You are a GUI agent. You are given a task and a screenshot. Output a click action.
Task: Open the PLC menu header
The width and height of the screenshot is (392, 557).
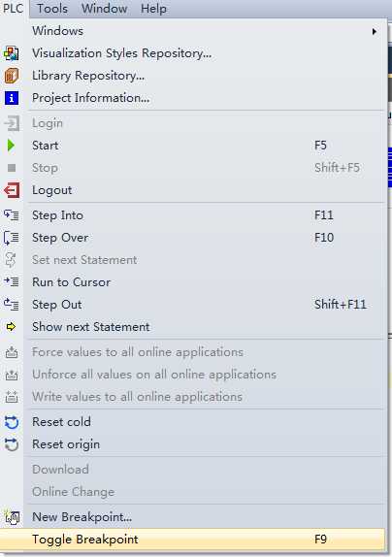point(14,9)
